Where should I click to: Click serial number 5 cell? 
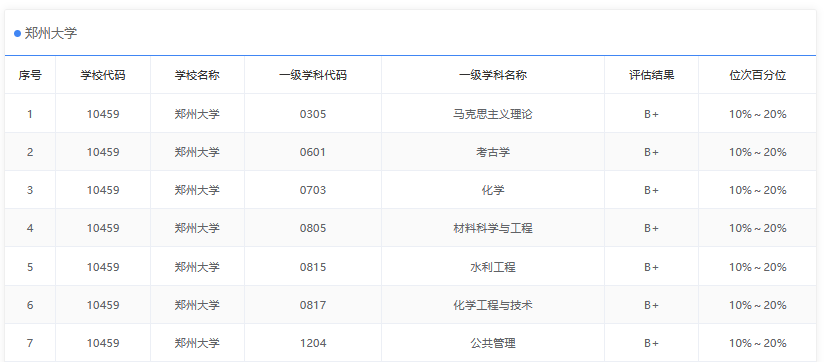click(x=30, y=267)
